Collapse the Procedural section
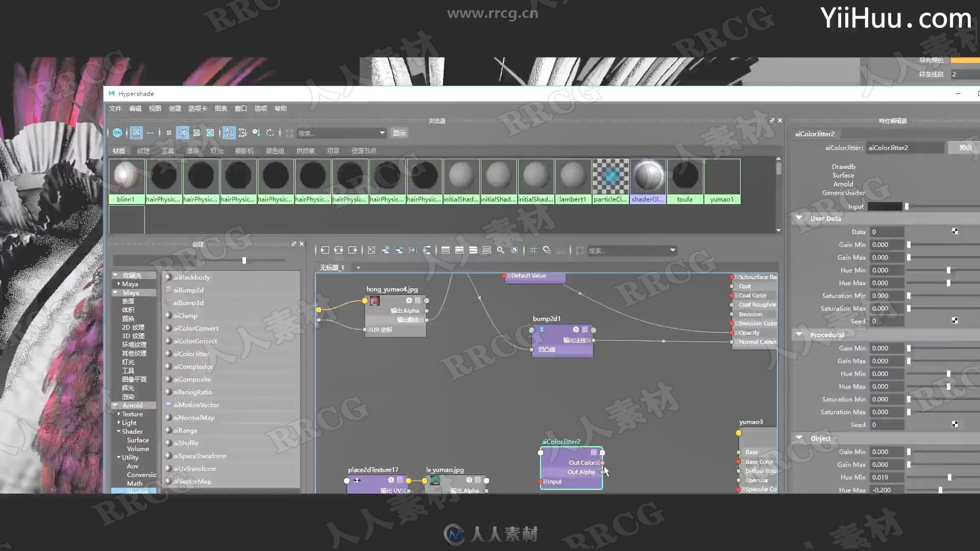Image resolution: width=980 pixels, height=551 pixels. (799, 334)
